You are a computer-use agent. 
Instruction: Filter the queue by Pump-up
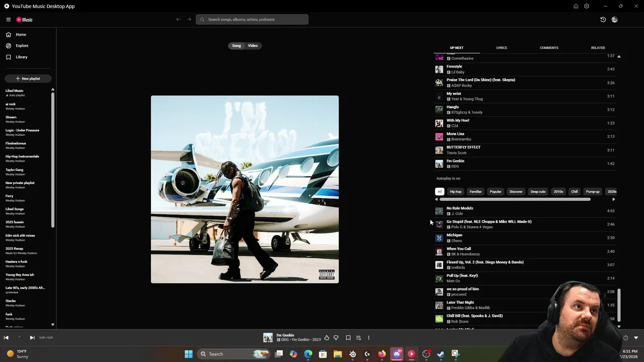point(593,192)
